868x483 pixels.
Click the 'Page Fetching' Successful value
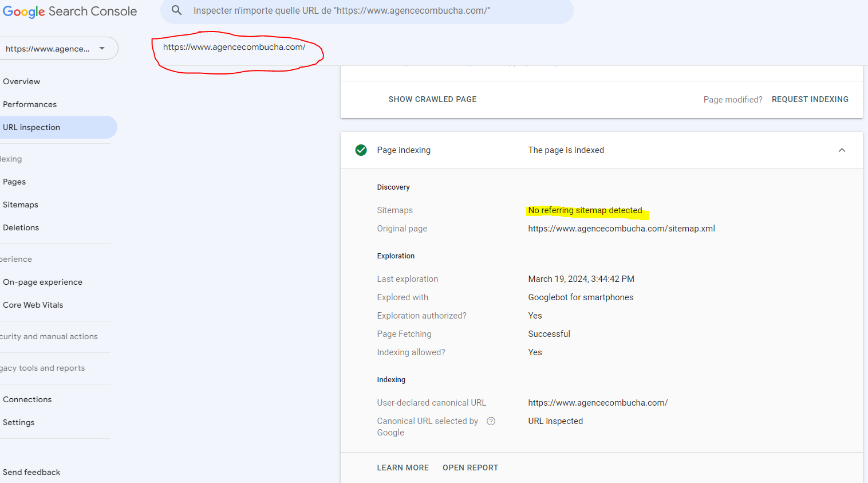[x=549, y=334]
